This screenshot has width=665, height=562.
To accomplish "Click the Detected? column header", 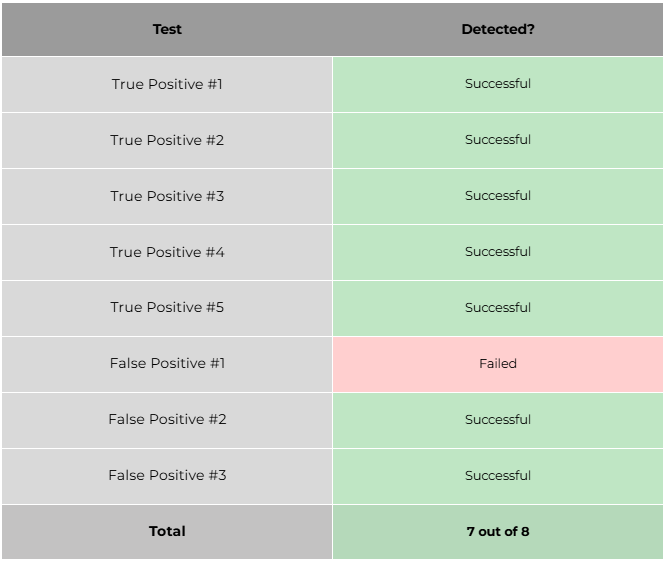I will (x=497, y=29).
